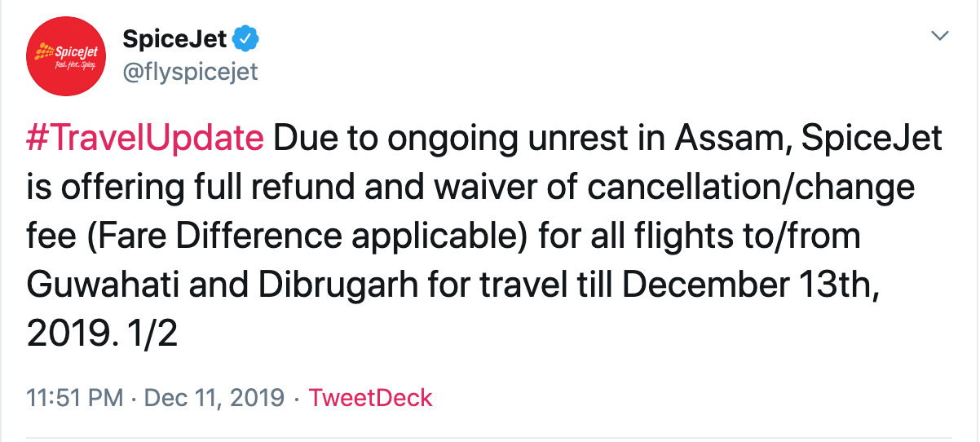Open the TweetDeck source link
The width and height of the screenshot is (980, 442).
point(371,398)
